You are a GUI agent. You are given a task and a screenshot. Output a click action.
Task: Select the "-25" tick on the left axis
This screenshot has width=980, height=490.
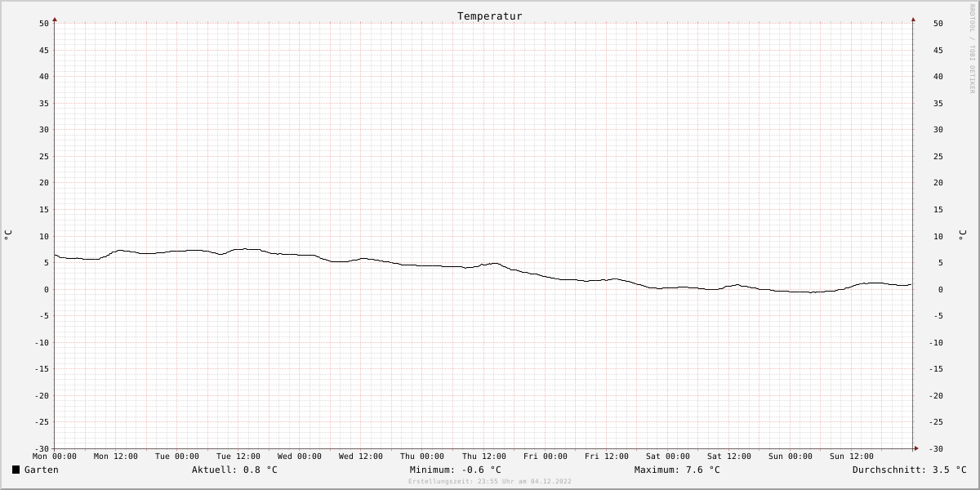42,422
